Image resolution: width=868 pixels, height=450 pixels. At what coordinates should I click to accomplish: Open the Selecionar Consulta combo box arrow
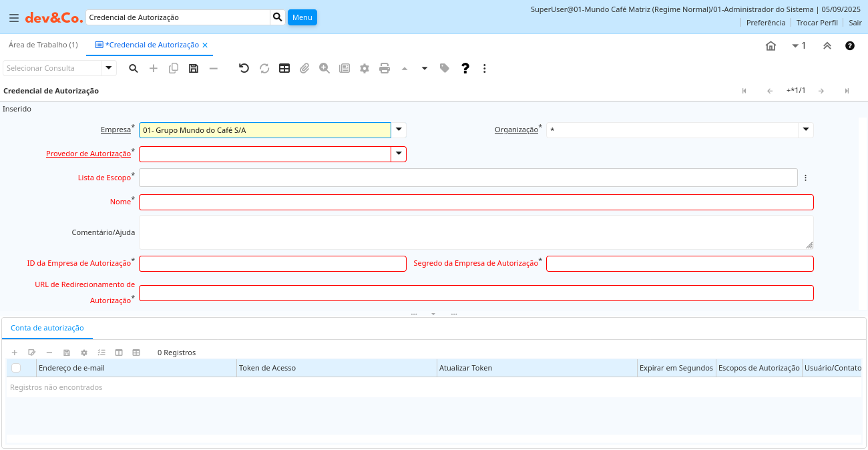click(x=109, y=68)
